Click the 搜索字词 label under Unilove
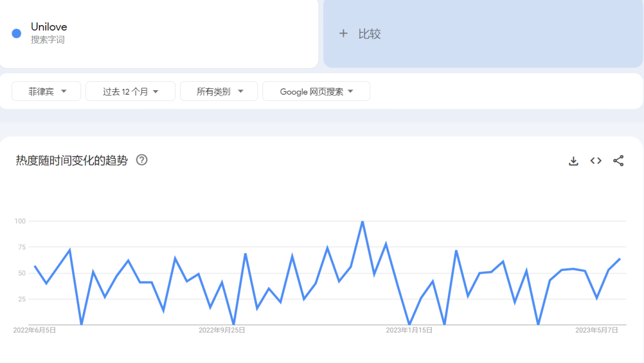Screen dimensions: 644x363 click(48, 40)
